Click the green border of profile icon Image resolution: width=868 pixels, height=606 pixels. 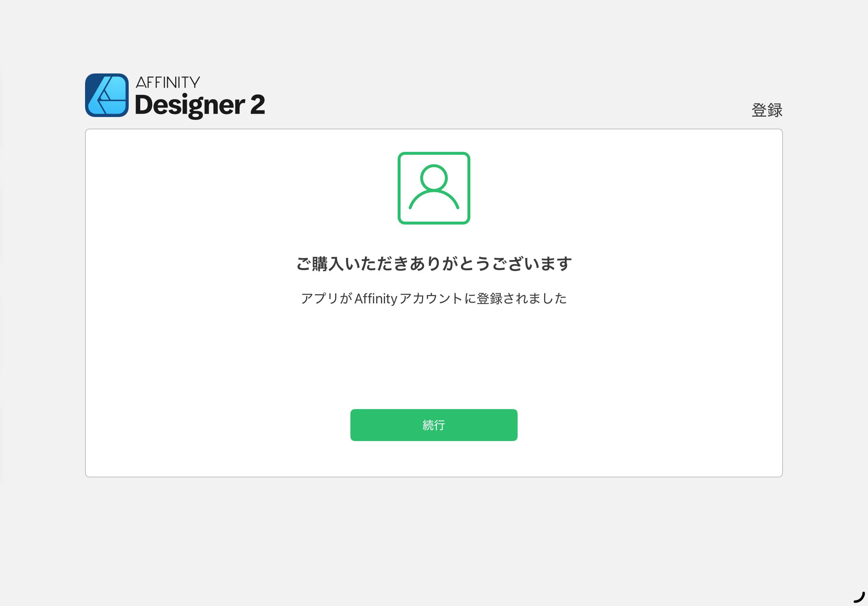coord(399,188)
